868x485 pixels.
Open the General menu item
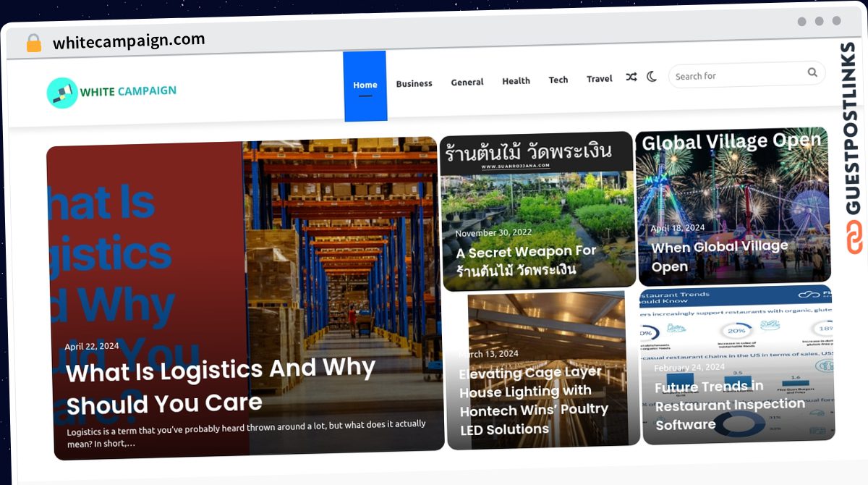[x=467, y=82]
